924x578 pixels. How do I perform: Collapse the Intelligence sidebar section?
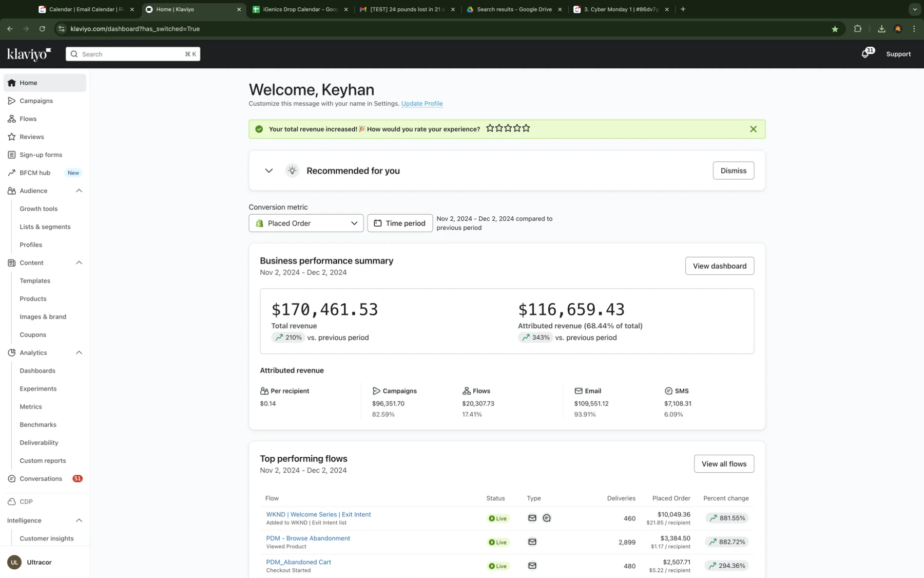click(x=79, y=520)
